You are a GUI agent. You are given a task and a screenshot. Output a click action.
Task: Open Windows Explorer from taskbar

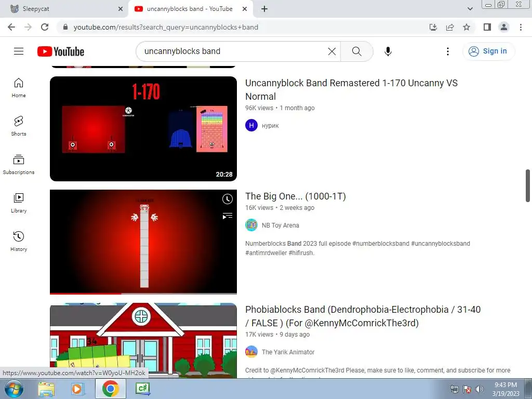pos(46,389)
